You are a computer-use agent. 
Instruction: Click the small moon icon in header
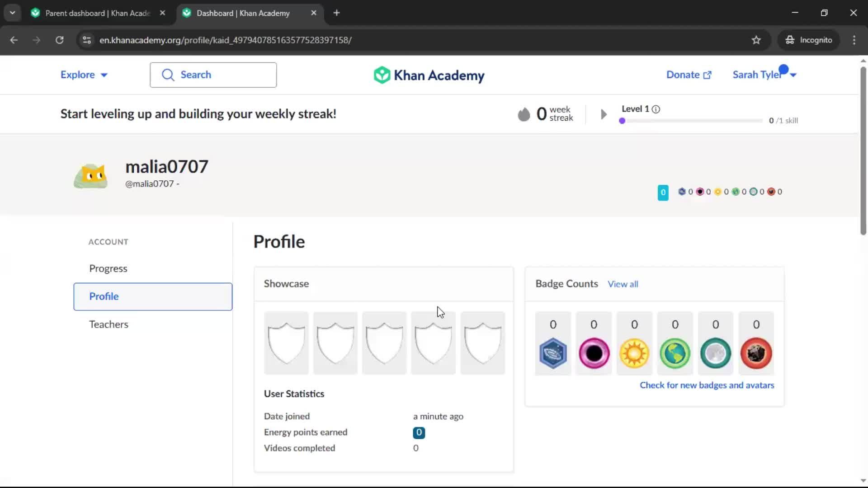coord(753,192)
